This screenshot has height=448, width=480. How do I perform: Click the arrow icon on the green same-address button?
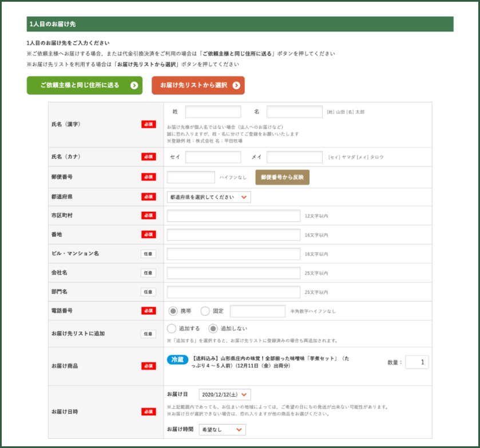(x=134, y=85)
